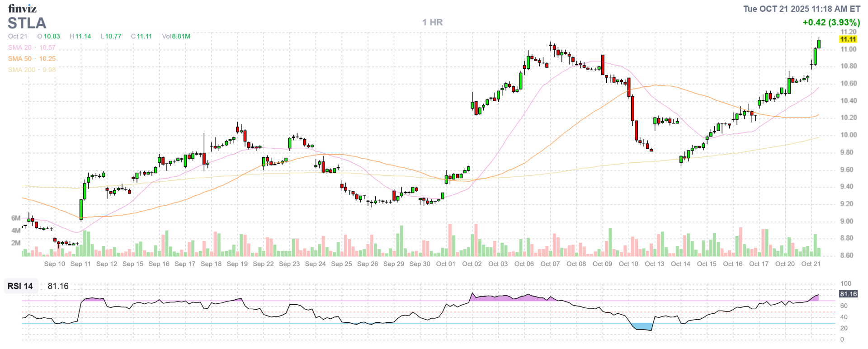Image resolution: width=868 pixels, height=349 pixels.
Task: Click the Oct 10 date axis label
Action: 628,264
